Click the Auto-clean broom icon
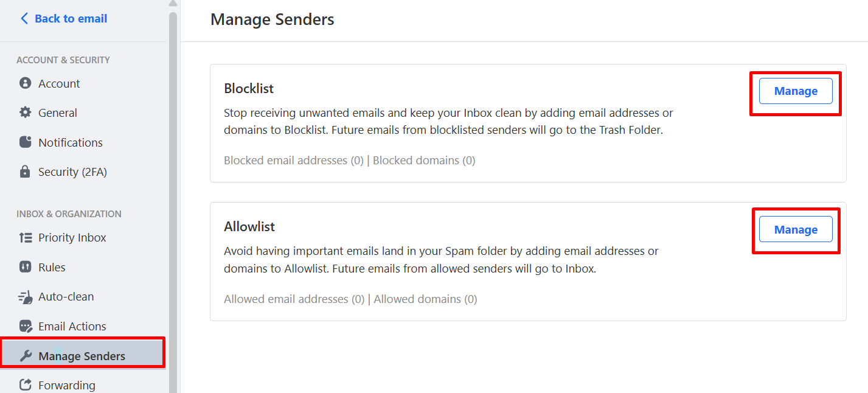The width and height of the screenshot is (868, 393). tap(26, 297)
